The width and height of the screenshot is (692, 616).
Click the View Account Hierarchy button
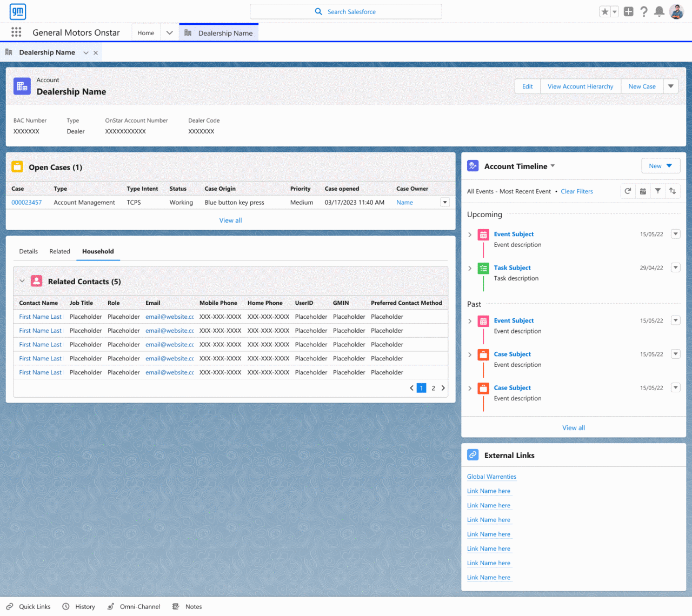[580, 86]
